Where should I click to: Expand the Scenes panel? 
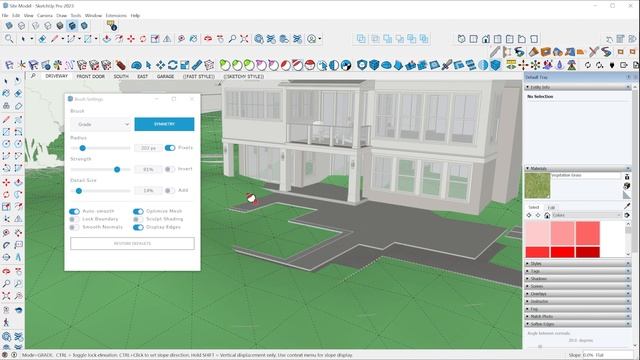point(578,286)
